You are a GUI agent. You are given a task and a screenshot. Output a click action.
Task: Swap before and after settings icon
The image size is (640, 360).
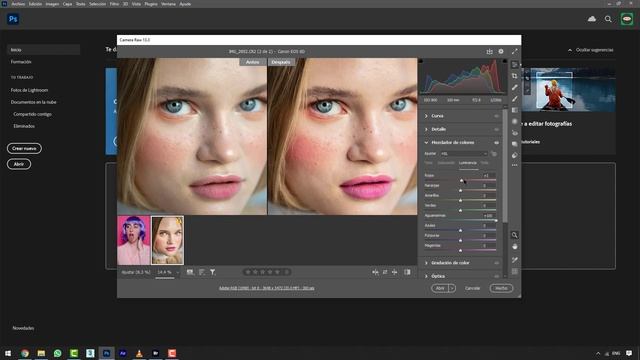(385, 272)
